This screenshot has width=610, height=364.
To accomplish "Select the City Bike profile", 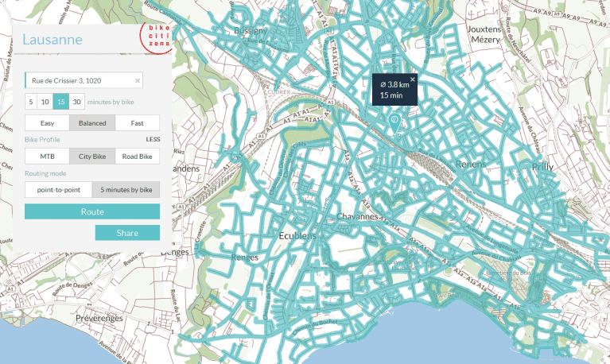I will pos(92,157).
